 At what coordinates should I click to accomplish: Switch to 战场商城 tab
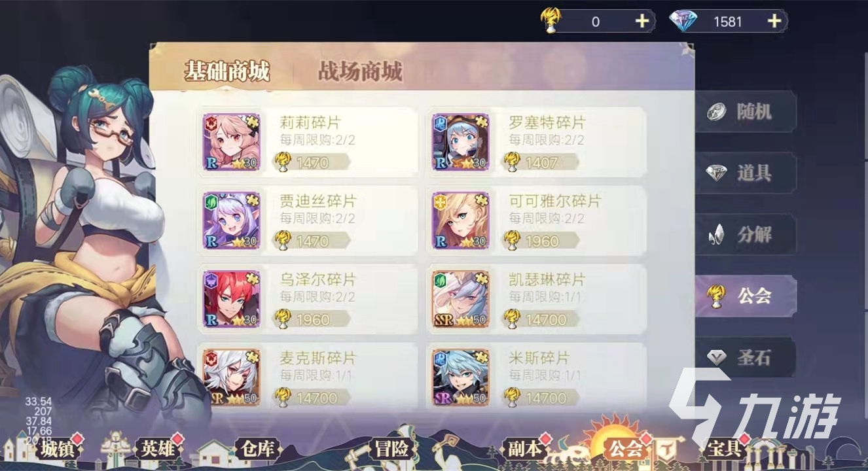coord(360,71)
